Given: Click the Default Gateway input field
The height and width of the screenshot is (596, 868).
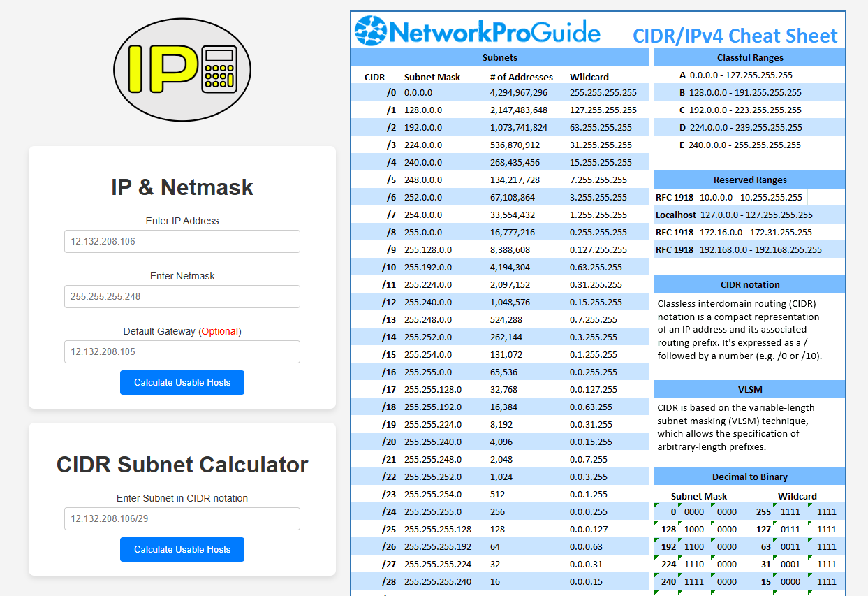Looking at the screenshot, I should click(182, 351).
